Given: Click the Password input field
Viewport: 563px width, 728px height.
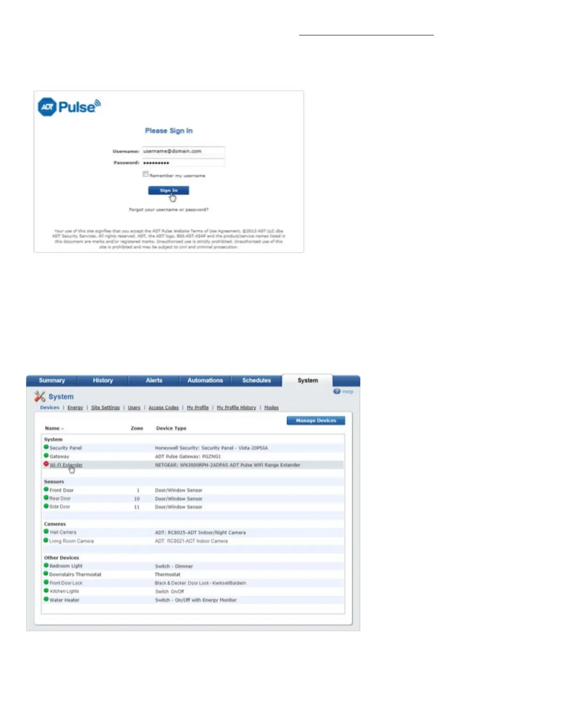Looking at the screenshot, I should tap(183, 163).
